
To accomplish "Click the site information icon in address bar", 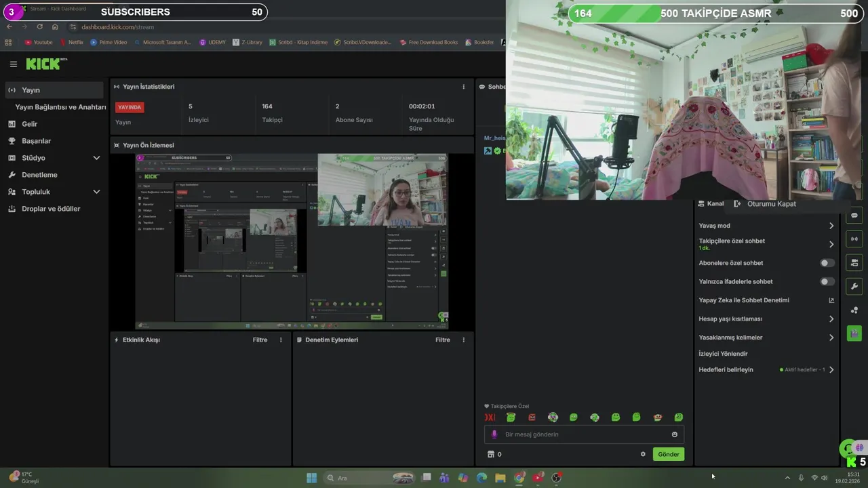I will pyautogui.click(x=73, y=26).
